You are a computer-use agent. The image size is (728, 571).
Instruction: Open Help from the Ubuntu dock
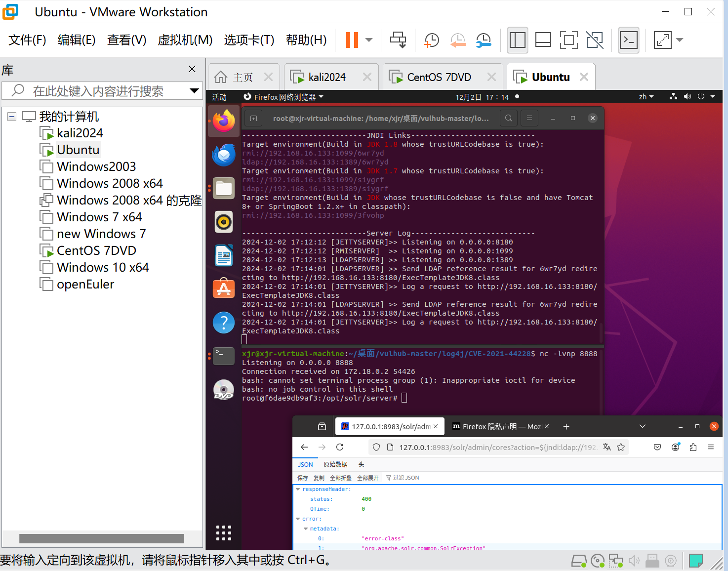tap(224, 323)
